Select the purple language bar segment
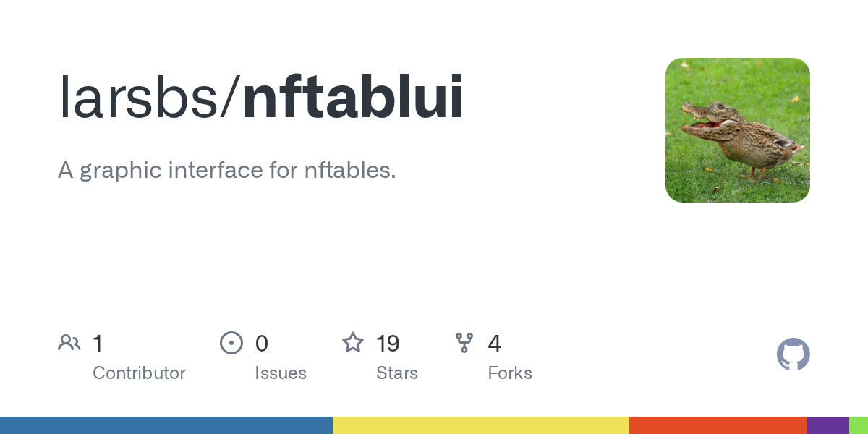The image size is (868, 434). pyautogui.click(x=827, y=425)
